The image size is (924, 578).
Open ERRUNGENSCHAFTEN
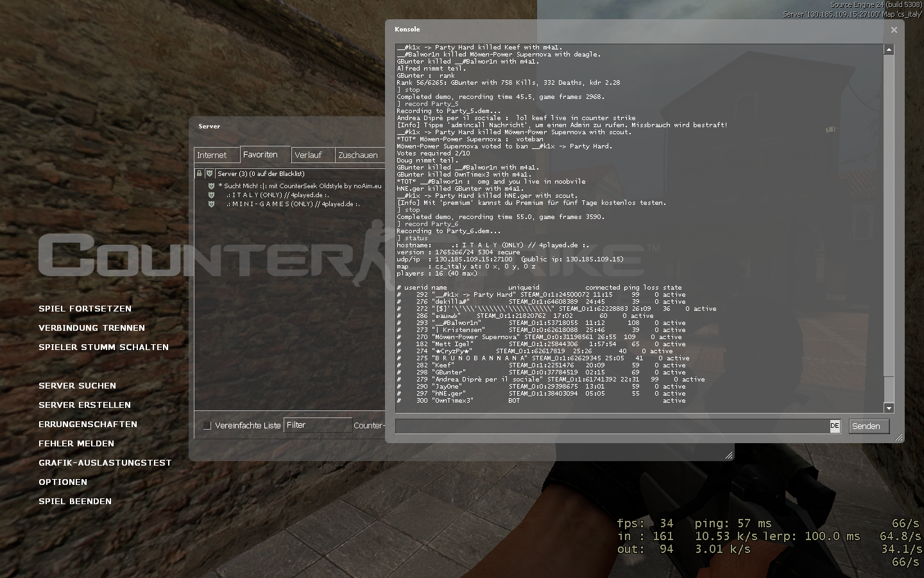[x=88, y=424]
